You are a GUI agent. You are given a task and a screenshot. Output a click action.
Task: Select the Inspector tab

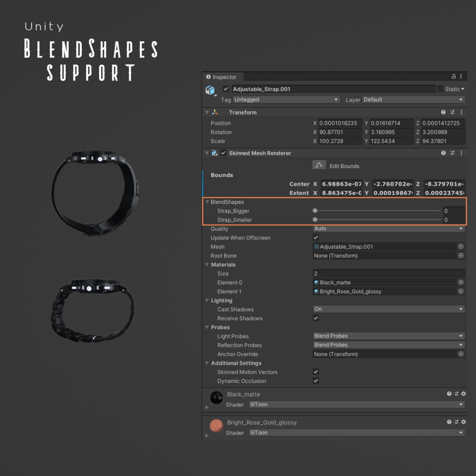223,77
